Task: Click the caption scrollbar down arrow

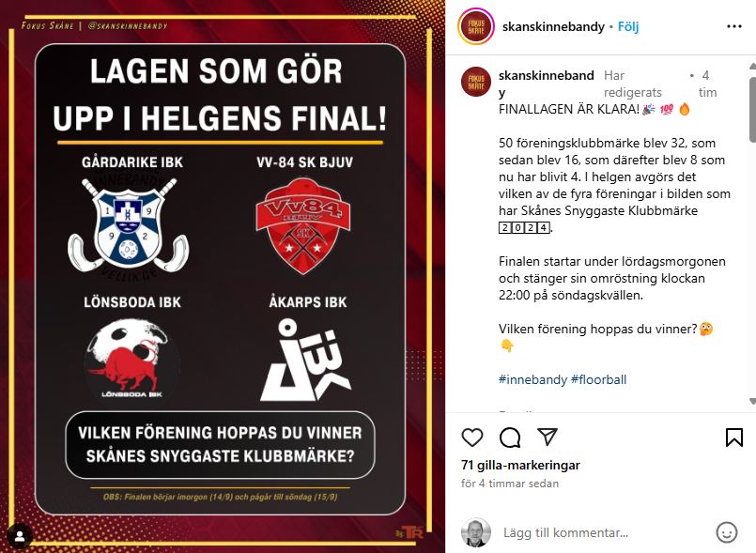Action: (752, 401)
